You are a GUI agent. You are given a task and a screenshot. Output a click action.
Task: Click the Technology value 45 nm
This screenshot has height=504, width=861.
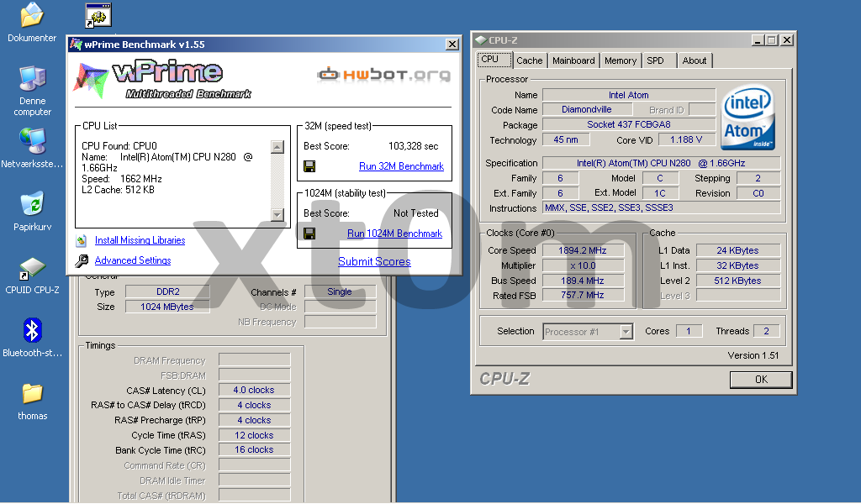[566, 139]
